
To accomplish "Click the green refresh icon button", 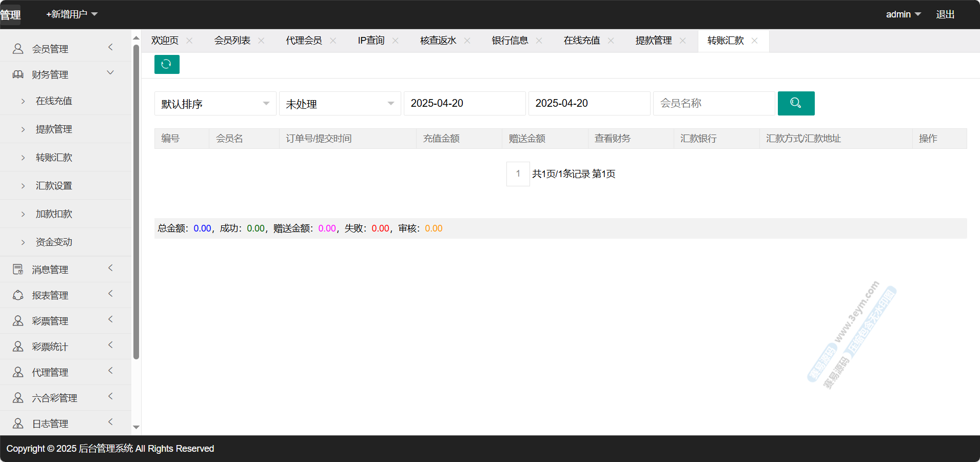I will point(166,64).
